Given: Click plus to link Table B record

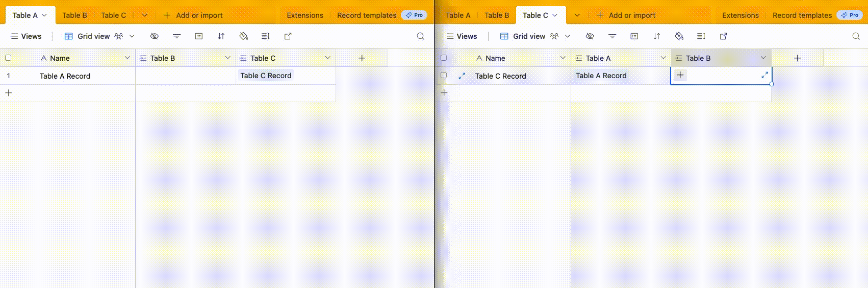Looking at the screenshot, I should [680, 75].
